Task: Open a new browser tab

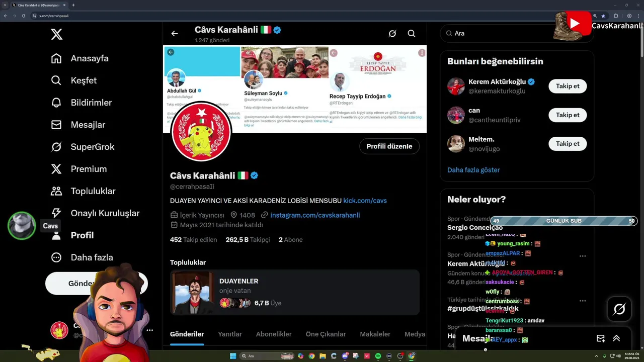Action: coord(73,5)
